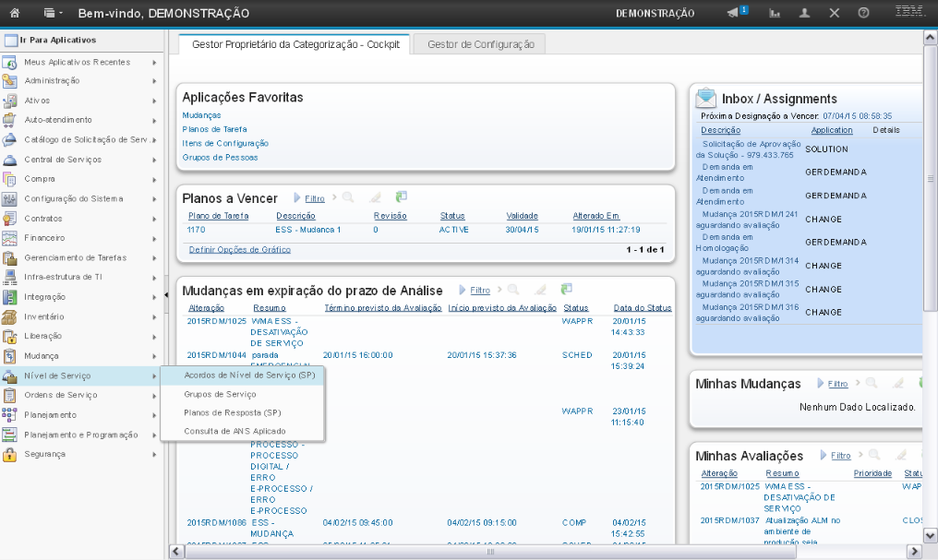This screenshot has width=938, height=560.
Task: Expand the Administração submenu arrow
Action: pyautogui.click(x=154, y=81)
